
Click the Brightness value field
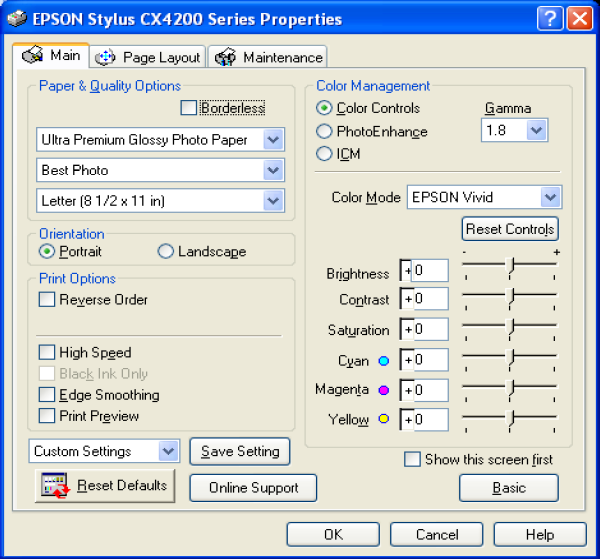[x=424, y=271]
